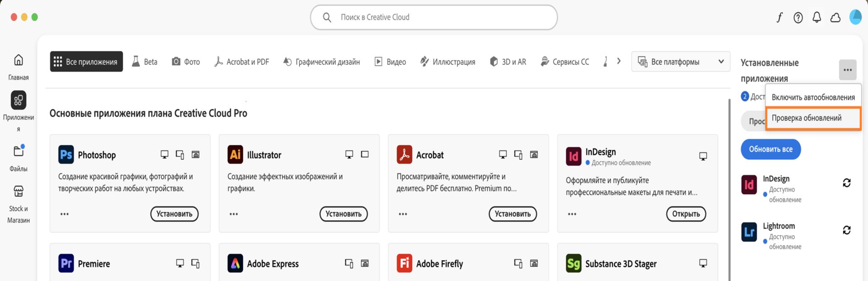Switch to the Видео tab
868x281 pixels.
point(390,62)
